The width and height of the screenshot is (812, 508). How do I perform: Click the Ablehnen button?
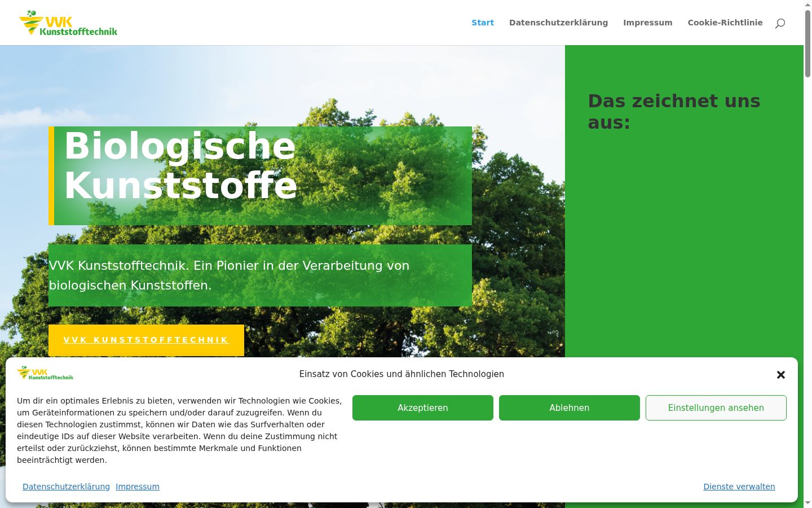tap(570, 408)
